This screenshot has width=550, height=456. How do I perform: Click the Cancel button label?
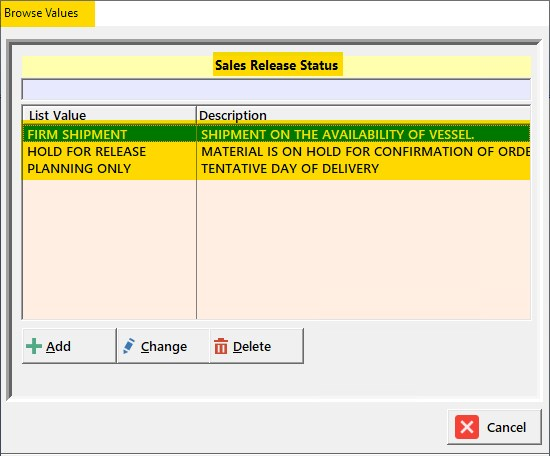click(506, 427)
